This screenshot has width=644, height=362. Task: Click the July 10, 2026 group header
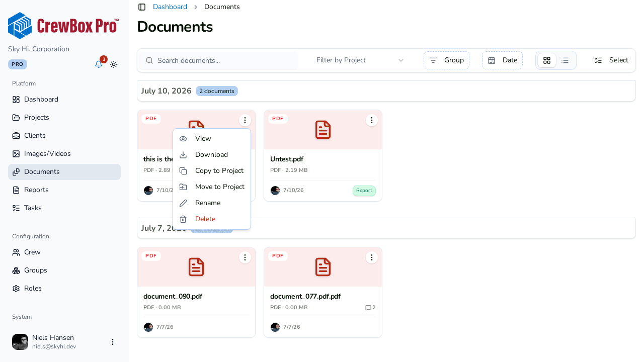point(386,91)
